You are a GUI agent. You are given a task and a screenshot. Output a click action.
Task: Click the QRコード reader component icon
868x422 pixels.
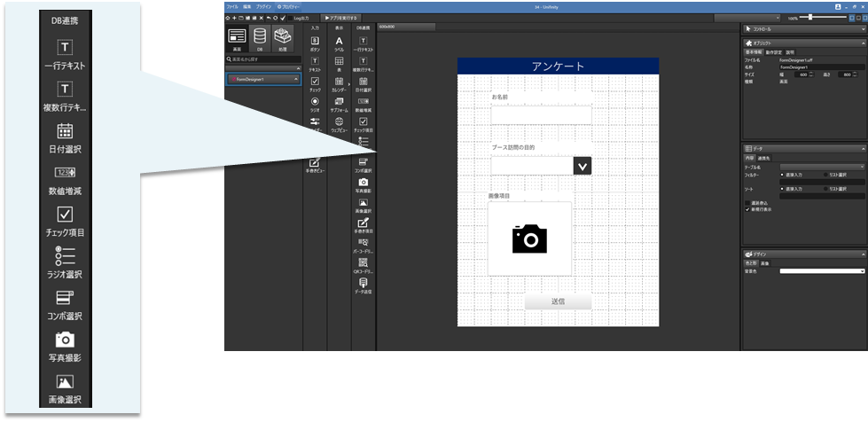pos(364,263)
